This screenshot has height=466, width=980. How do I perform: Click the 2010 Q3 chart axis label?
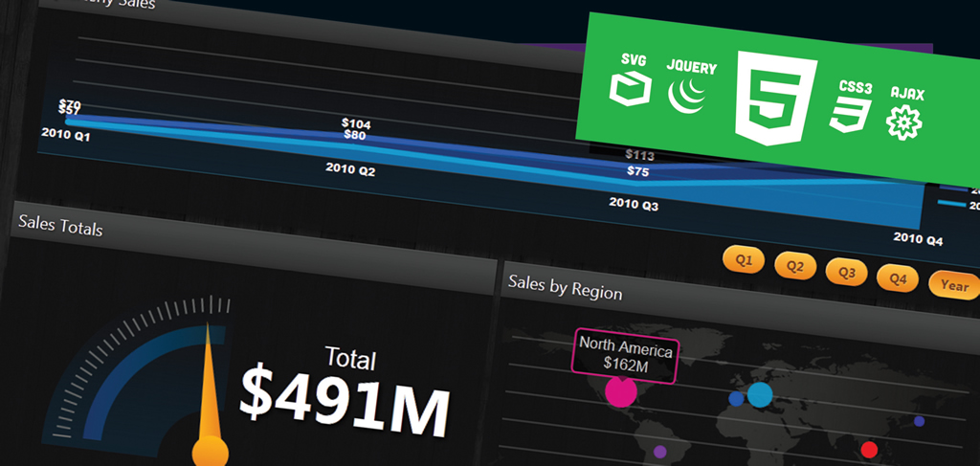click(x=634, y=204)
